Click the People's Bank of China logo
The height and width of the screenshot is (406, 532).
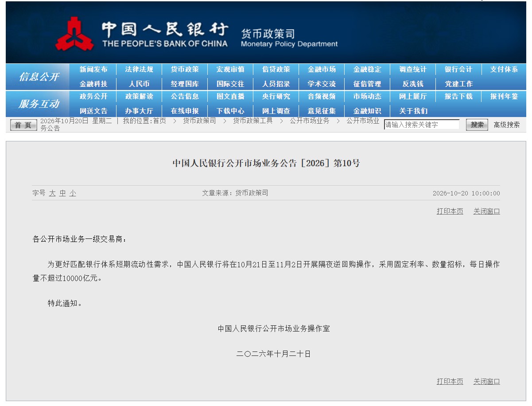[74, 34]
